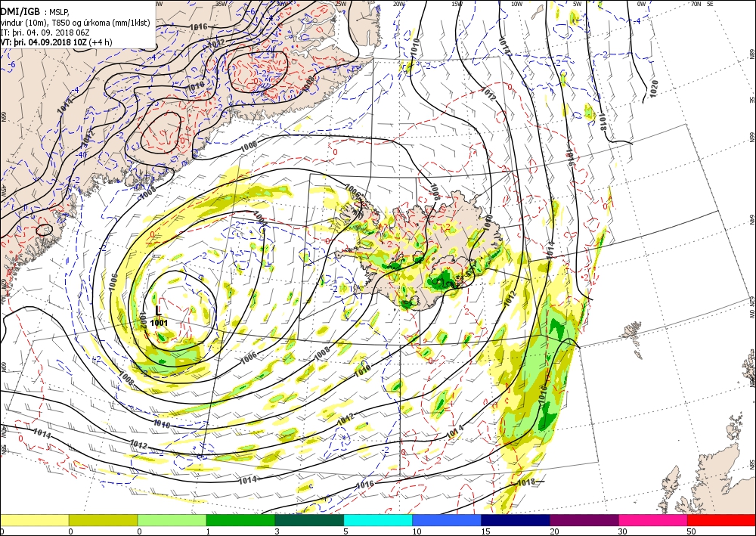Click the '1020' isobar label
The width and height of the screenshot is (756, 536).
click(653, 88)
